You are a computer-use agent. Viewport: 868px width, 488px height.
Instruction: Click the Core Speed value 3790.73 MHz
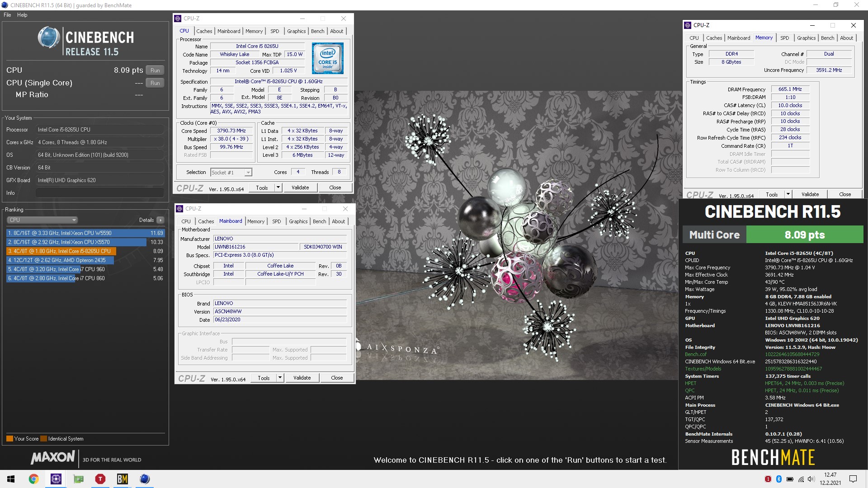pos(231,131)
